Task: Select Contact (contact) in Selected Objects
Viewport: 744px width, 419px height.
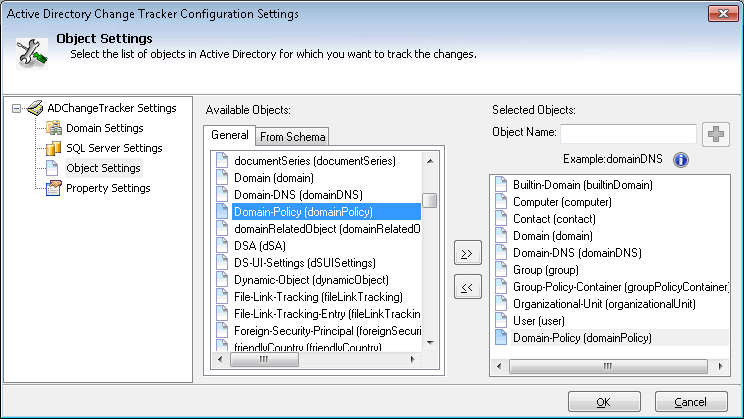Action: [554, 219]
